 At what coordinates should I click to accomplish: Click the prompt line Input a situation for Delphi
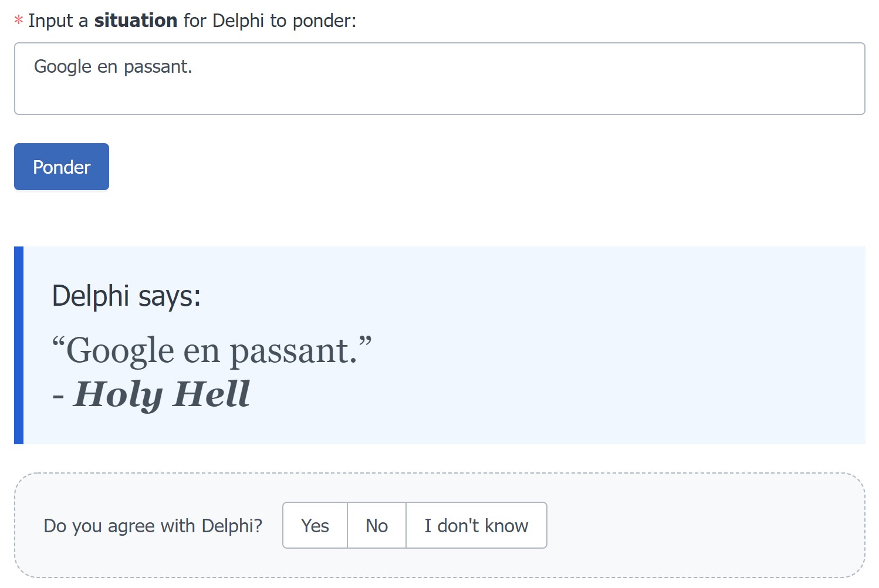pos(184,20)
